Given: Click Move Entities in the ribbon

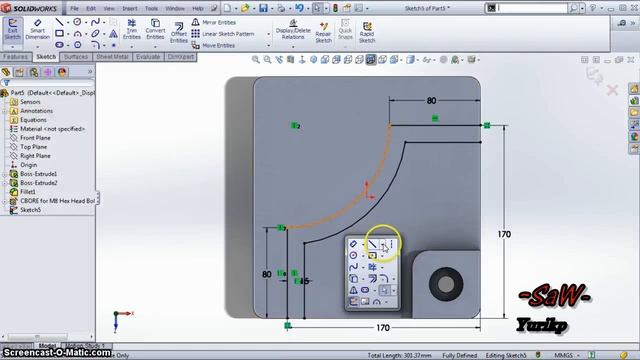Looking at the screenshot, I should pos(213,45).
